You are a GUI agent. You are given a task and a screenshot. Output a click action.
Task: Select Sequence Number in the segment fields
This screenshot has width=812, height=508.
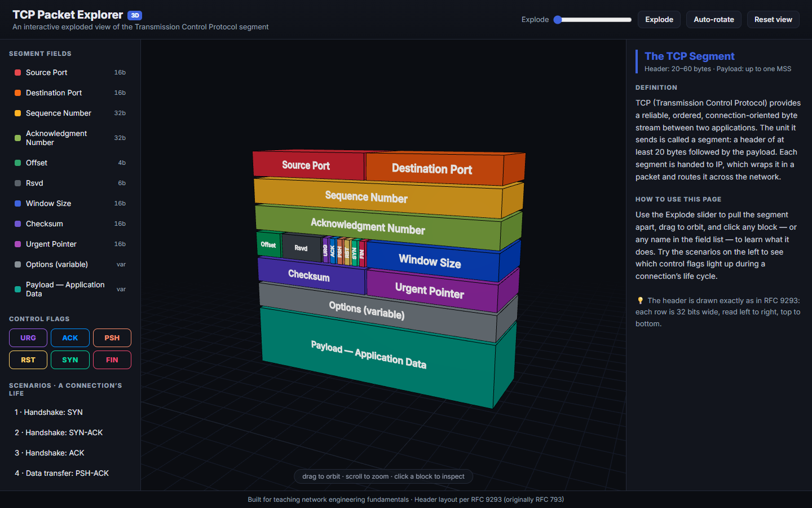[70, 113]
